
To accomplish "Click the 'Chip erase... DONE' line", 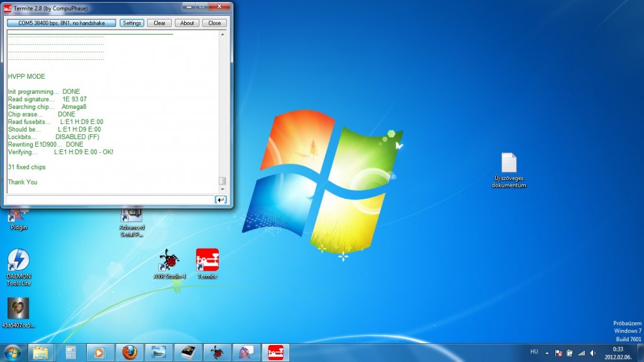I will pos(42,115).
